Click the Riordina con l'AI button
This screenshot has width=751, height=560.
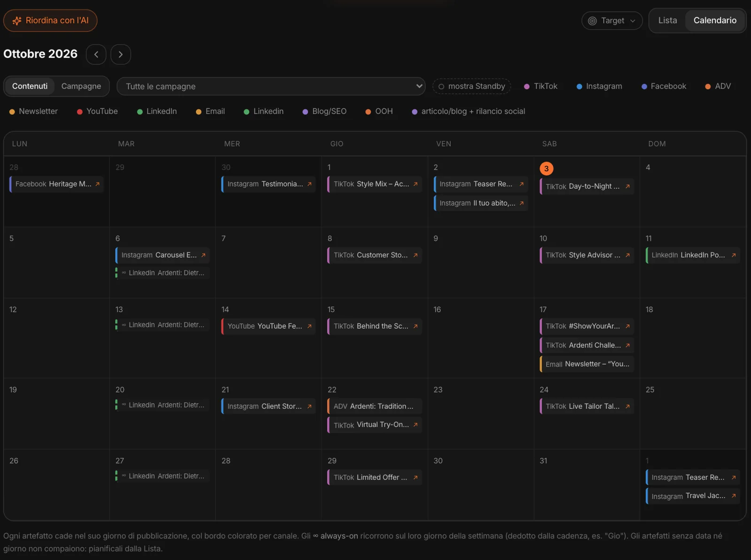[x=50, y=21]
